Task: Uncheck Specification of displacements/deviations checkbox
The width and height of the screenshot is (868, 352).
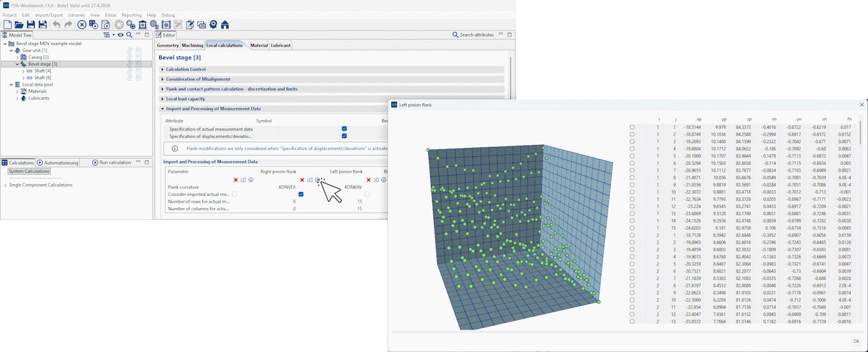Action: (344, 136)
